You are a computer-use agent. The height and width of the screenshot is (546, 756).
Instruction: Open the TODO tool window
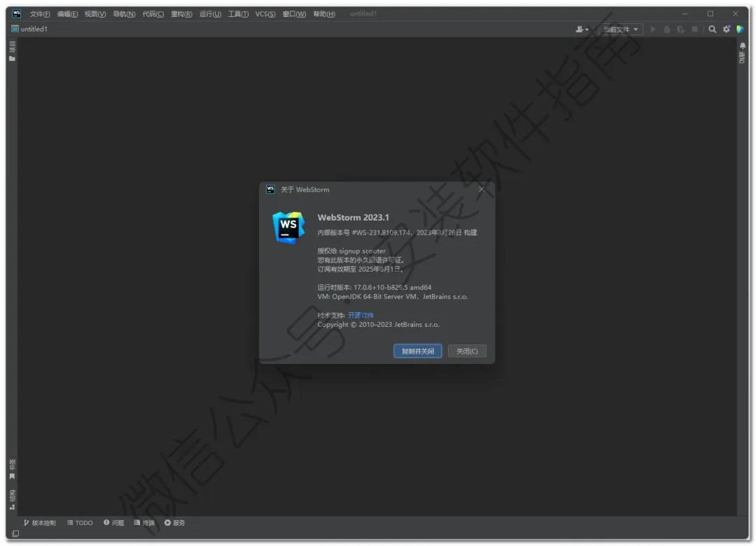[80, 523]
